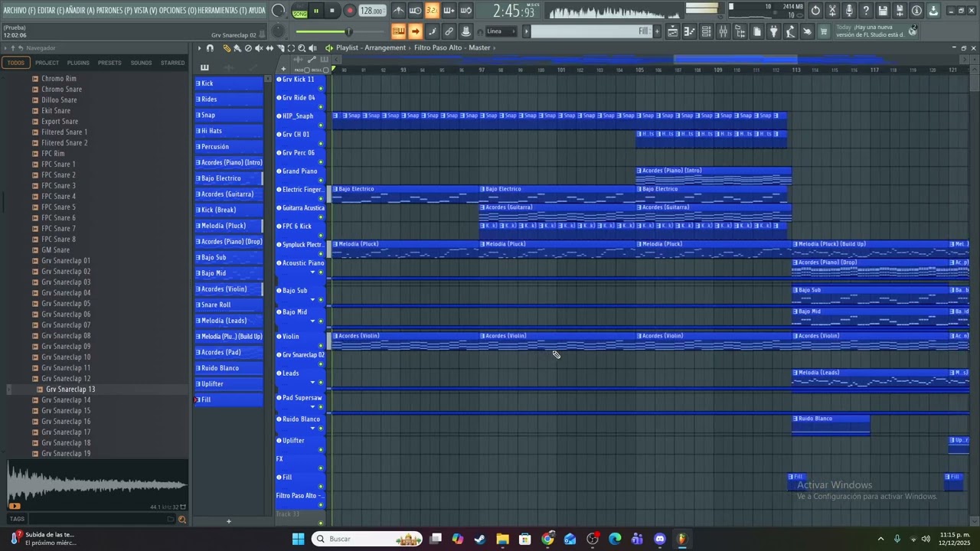This screenshot has height=551, width=980.
Task: Open the EDITAR menu
Action: tap(51, 11)
